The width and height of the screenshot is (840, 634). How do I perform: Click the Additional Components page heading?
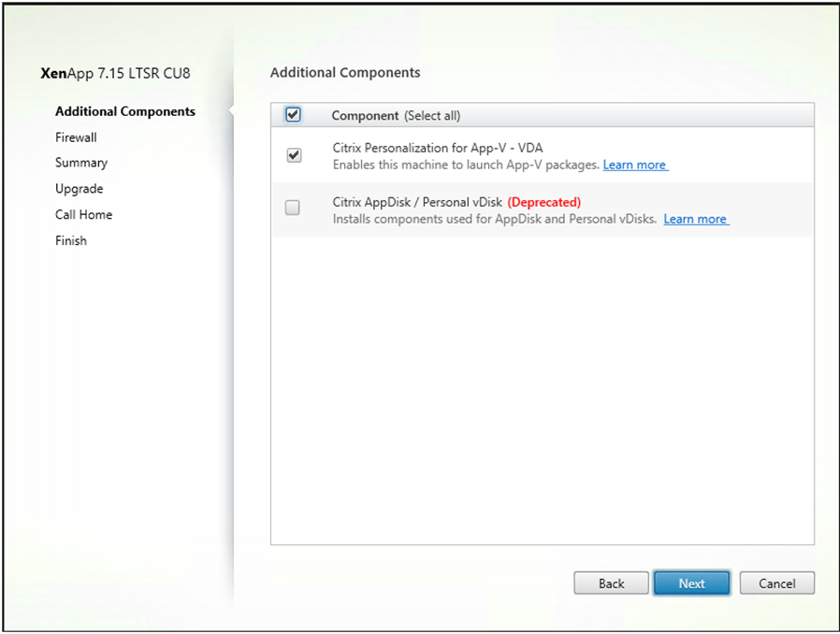click(345, 73)
